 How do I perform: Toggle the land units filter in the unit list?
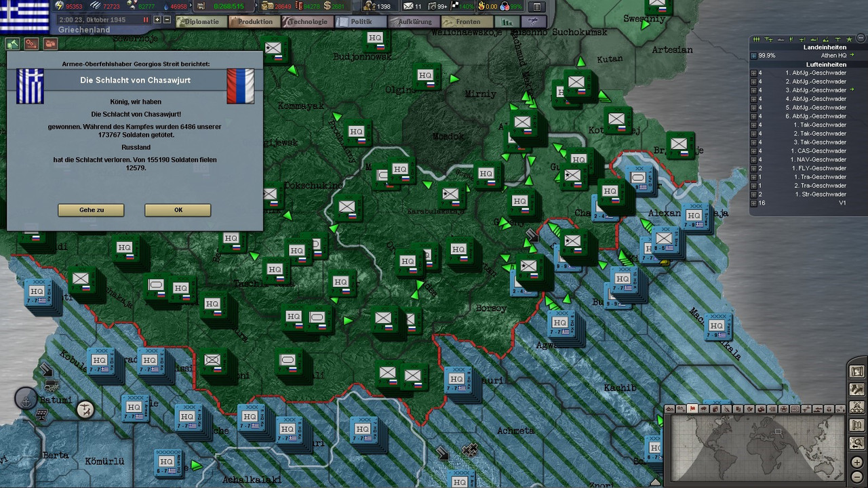(756, 39)
